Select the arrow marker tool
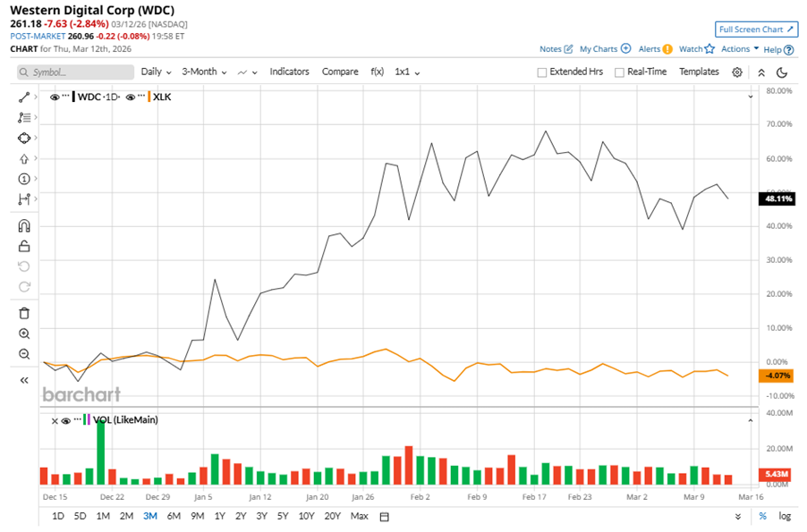The height and width of the screenshot is (532, 807). pos(23,158)
